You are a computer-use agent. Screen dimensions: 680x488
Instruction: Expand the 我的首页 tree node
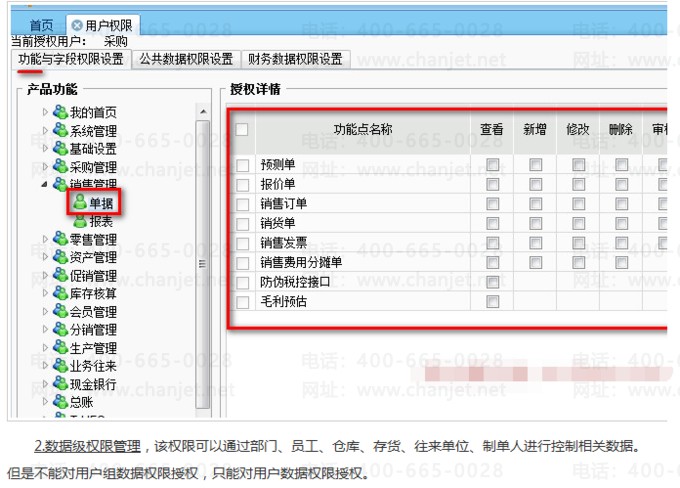pos(45,112)
